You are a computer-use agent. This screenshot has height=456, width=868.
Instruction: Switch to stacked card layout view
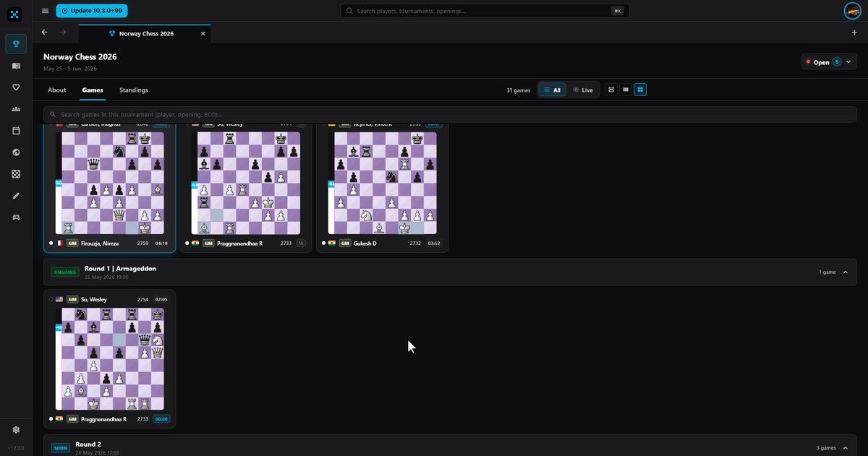pyautogui.click(x=611, y=90)
